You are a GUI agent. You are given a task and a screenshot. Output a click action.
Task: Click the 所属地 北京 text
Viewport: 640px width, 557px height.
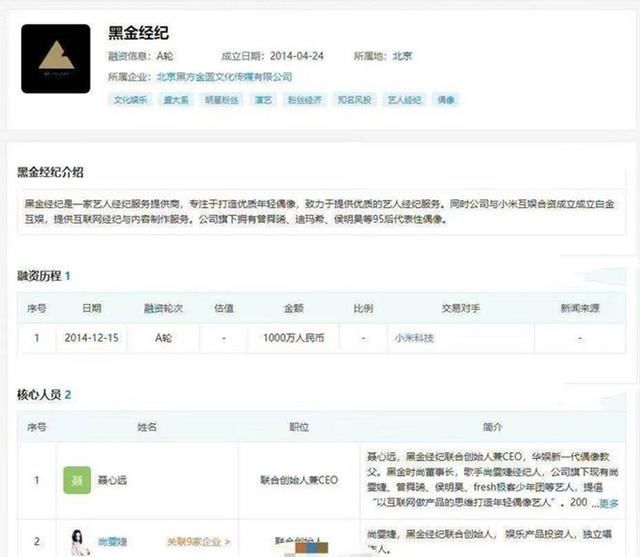(x=383, y=56)
